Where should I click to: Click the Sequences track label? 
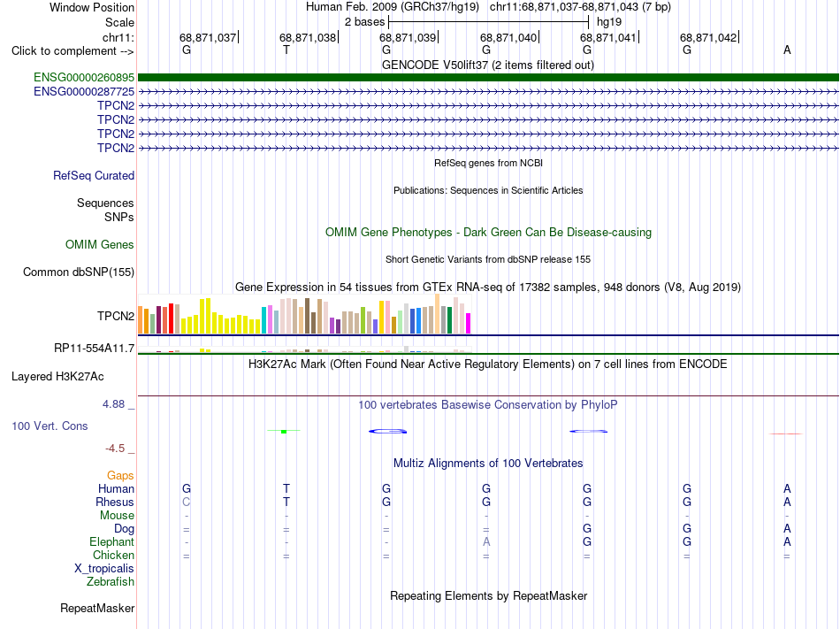[x=105, y=203]
